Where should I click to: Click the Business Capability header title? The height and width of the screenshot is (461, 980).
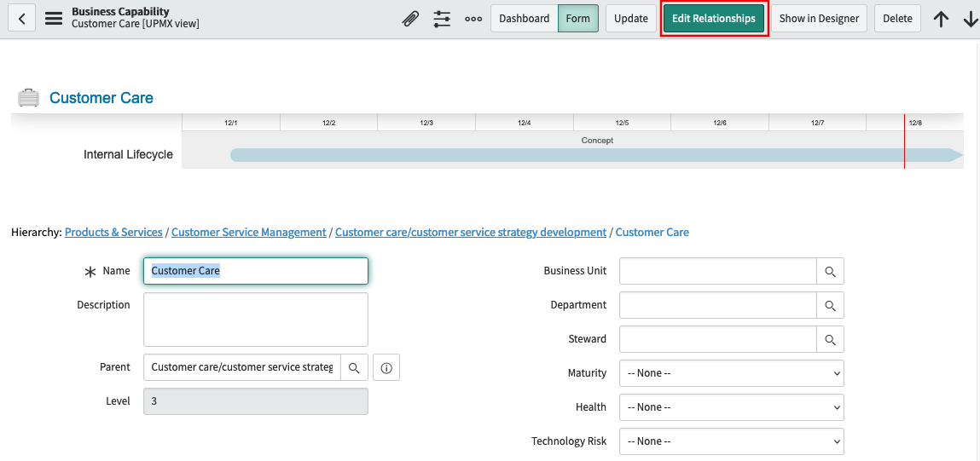coord(120,12)
